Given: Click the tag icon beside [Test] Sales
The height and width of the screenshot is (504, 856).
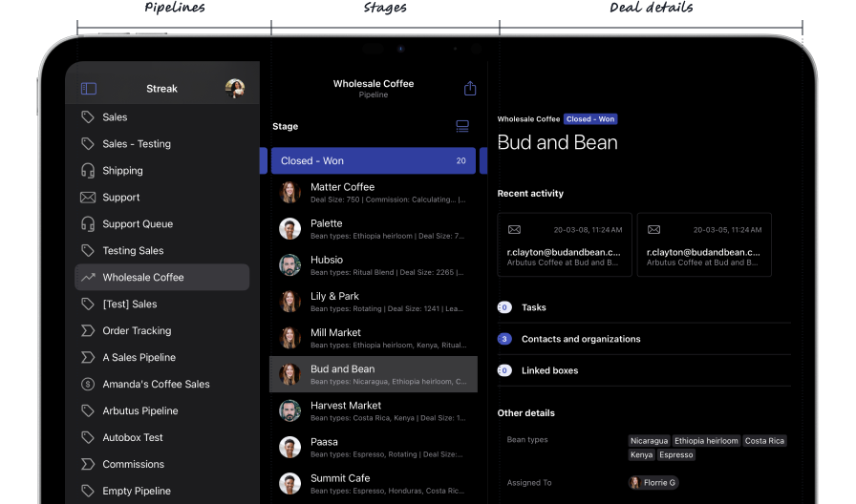Looking at the screenshot, I should pyautogui.click(x=87, y=304).
